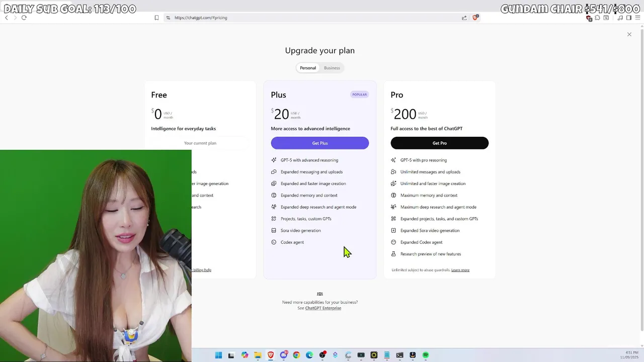Screen dimensions: 644x362
Task: Click the share icon in the address bar
Action: click(464, 18)
